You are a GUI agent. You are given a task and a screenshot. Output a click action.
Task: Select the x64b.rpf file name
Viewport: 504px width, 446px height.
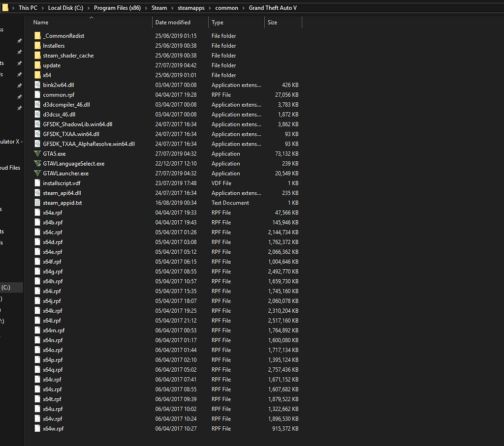[x=53, y=222]
